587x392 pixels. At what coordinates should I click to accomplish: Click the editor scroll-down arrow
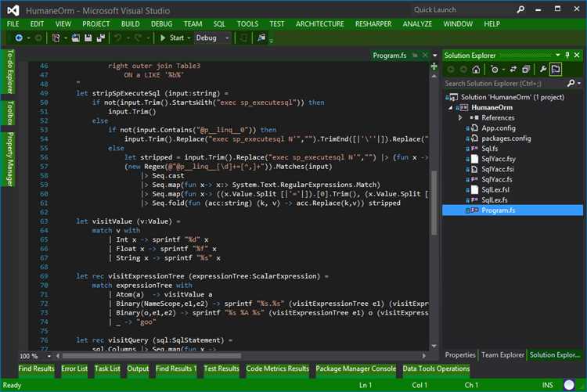434,346
